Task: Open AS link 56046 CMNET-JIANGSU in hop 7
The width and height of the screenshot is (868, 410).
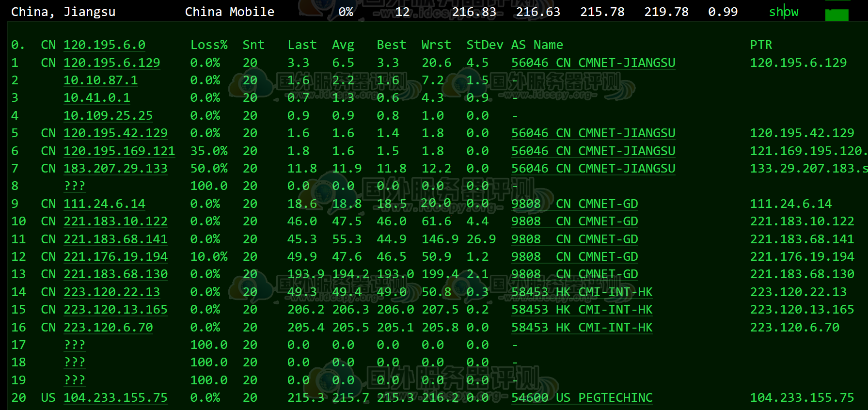Action: [593, 169]
